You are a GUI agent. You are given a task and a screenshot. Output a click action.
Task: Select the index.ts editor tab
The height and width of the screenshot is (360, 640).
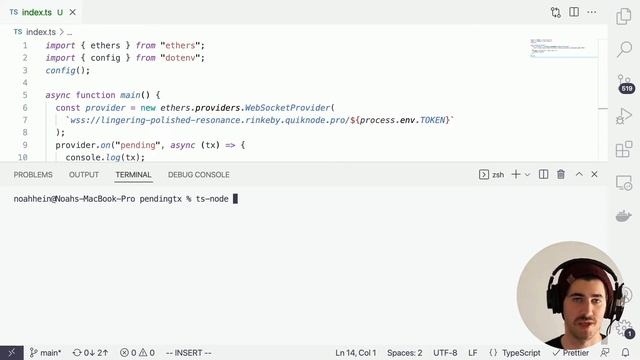pyautogui.click(x=42, y=12)
